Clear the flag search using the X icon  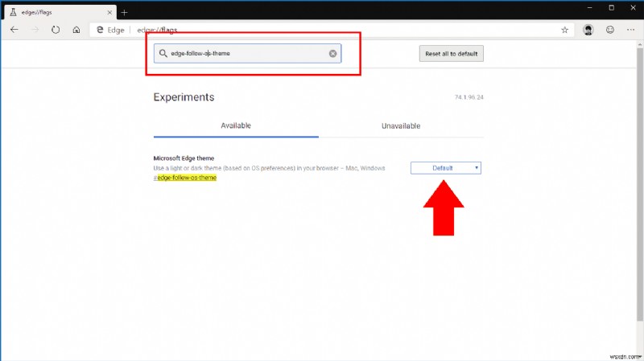pos(332,53)
